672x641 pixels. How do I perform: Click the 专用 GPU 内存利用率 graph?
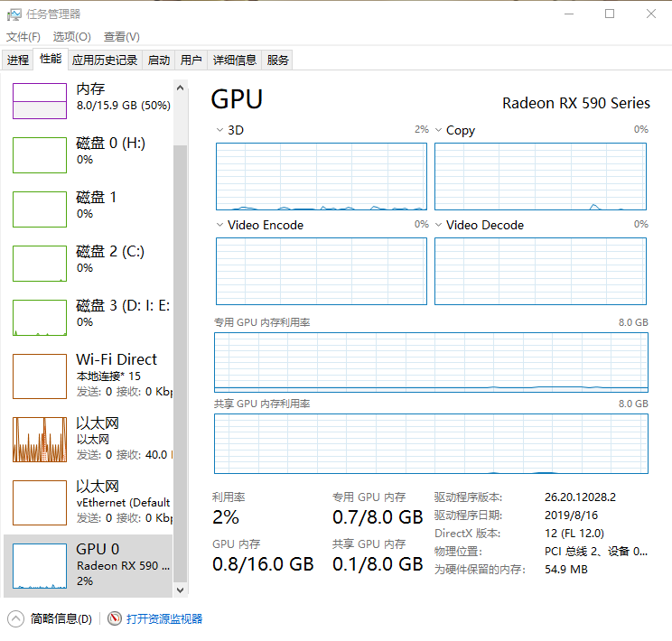tap(431, 363)
